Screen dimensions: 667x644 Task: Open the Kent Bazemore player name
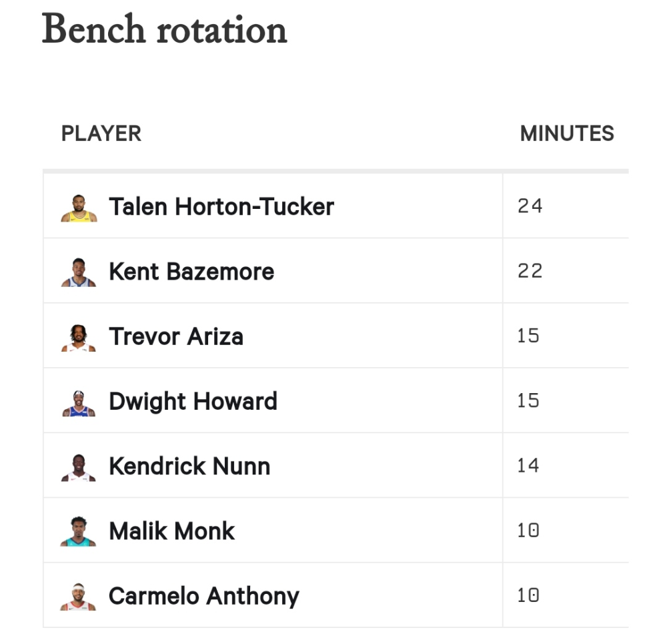click(191, 272)
